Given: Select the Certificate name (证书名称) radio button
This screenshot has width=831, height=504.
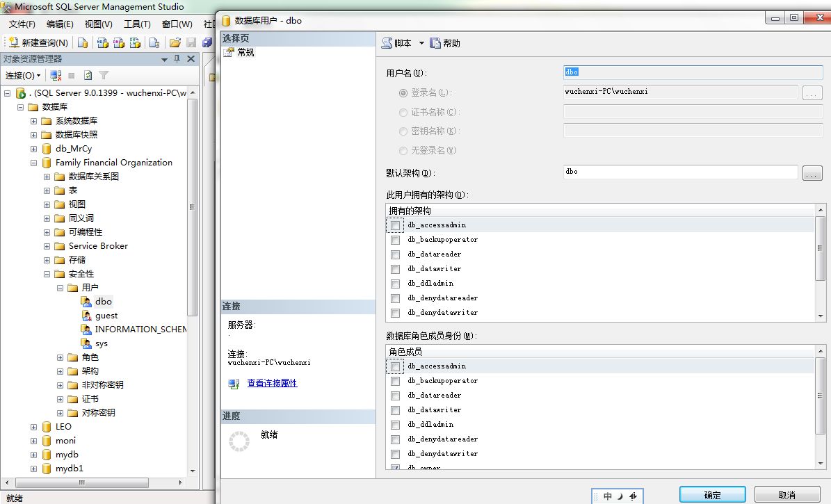Looking at the screenshot, I should click(403, 113).
